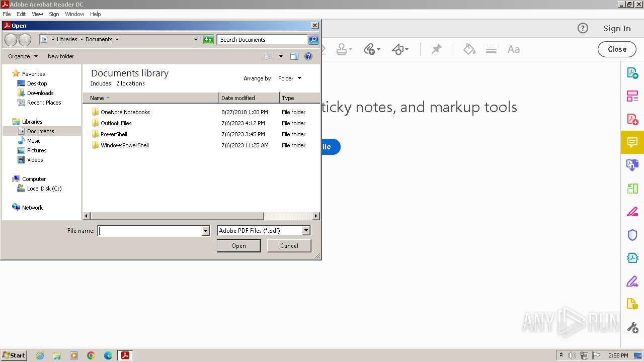The height and width of the screenshot is (362, 644).
Task: Click the Close button in Acrobat toolbar
Action: tap(617, 49)
